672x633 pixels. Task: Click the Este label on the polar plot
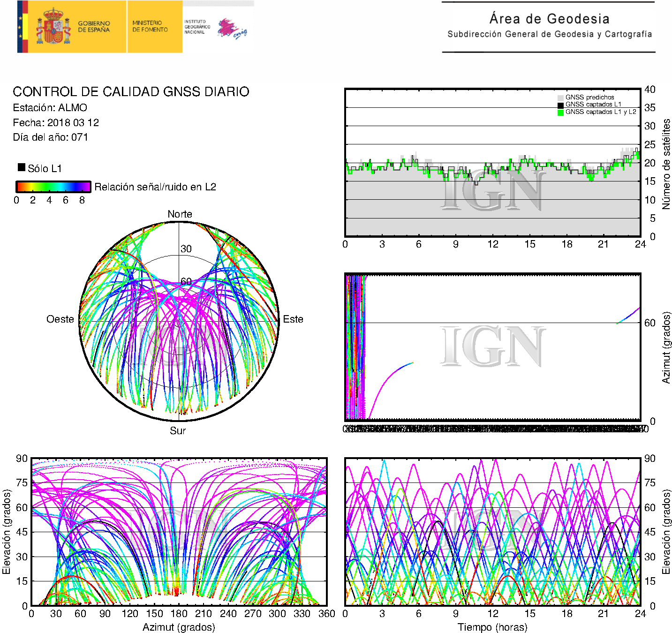(x=293, y=319)
